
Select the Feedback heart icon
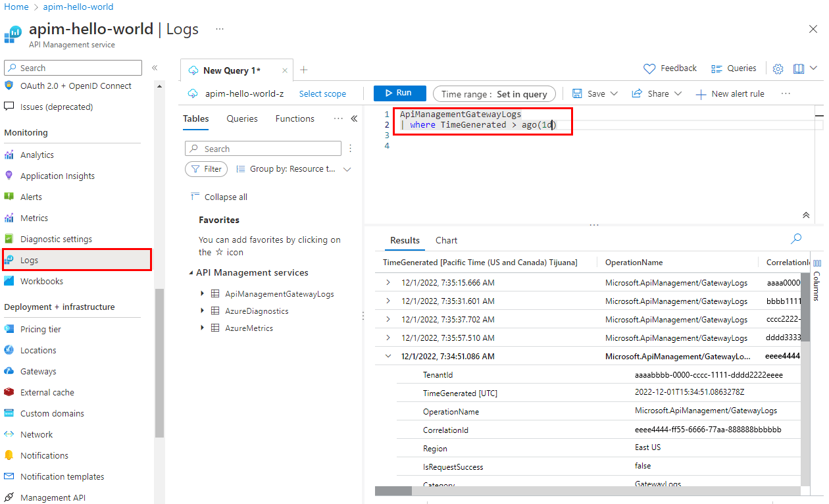[670, 68]
